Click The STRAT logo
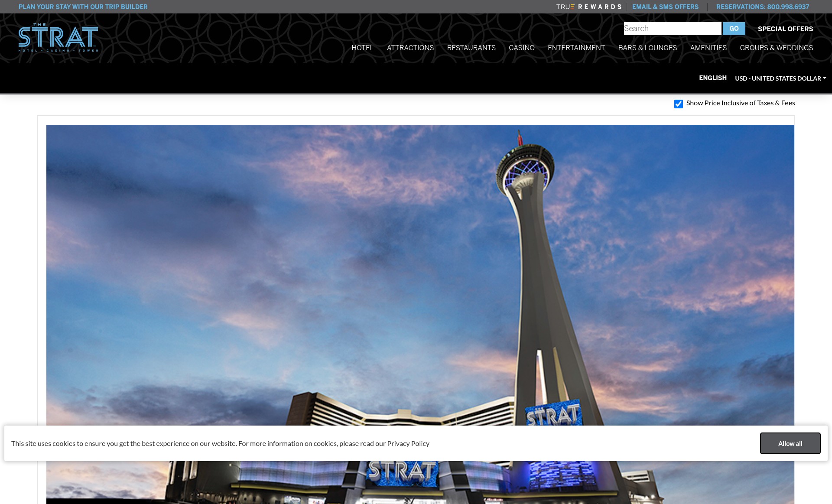 click(58, 38)
